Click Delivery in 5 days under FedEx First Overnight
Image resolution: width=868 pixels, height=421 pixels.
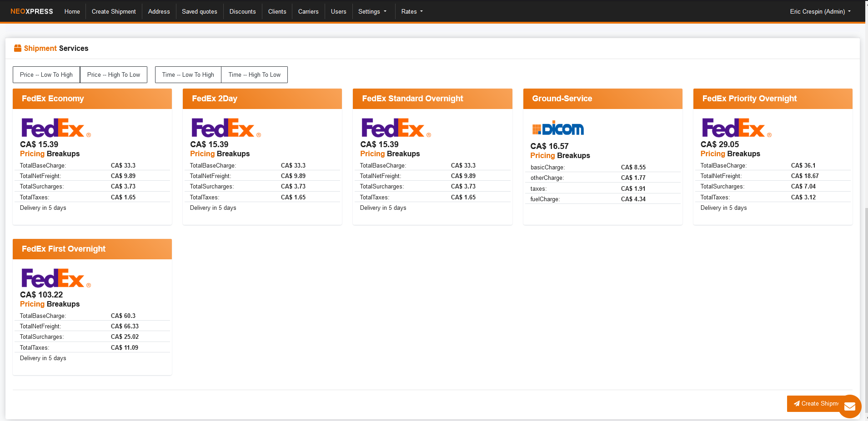(43, 358)
